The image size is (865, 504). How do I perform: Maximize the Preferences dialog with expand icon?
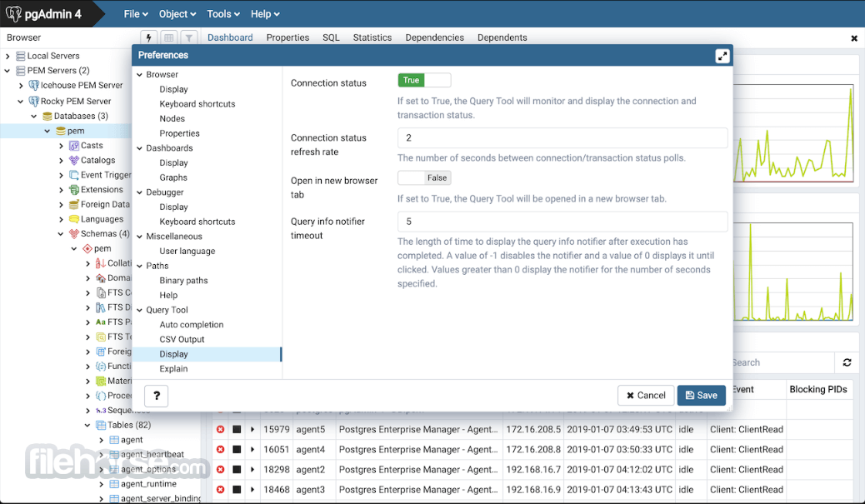tap(722, 56)
